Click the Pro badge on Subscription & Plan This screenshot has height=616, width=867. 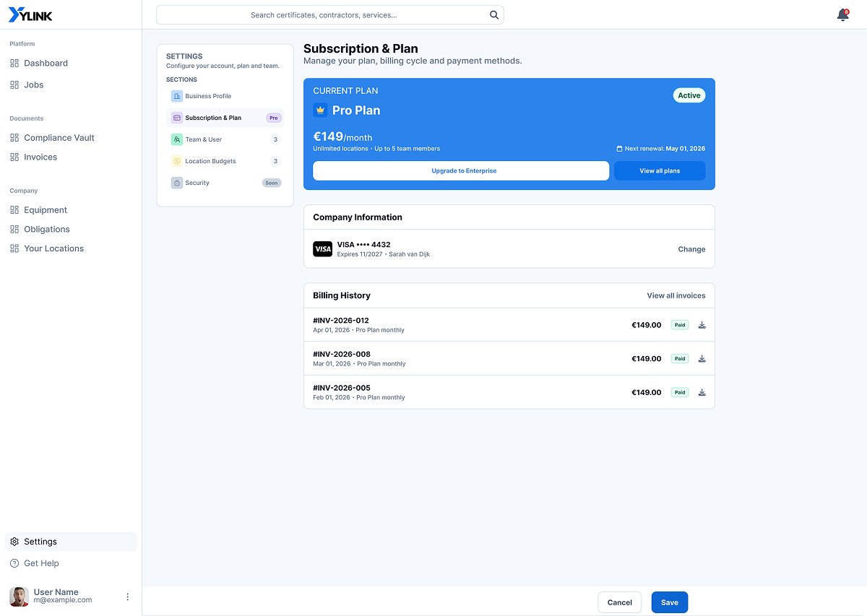pyautogui.click(x=274, y=118)
